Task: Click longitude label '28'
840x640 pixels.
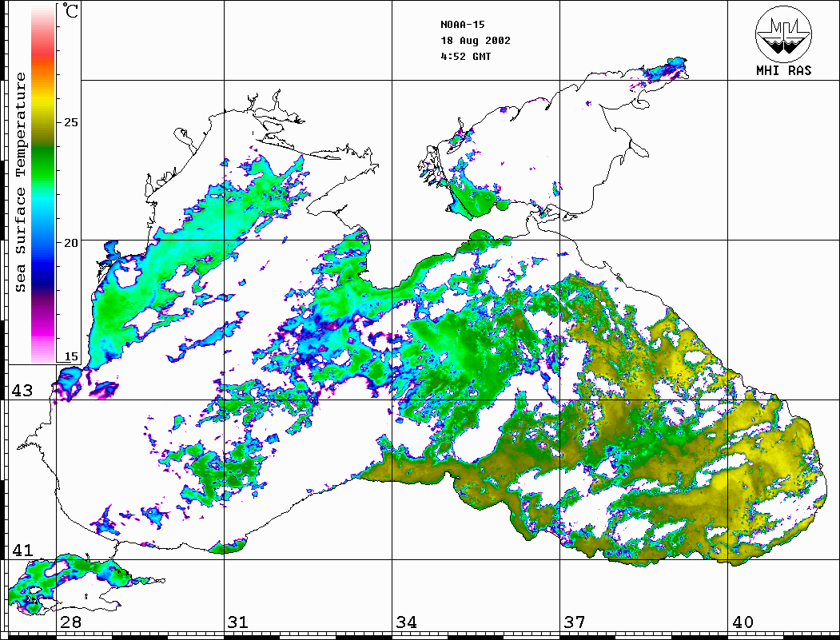Action: tap(70, 622)
